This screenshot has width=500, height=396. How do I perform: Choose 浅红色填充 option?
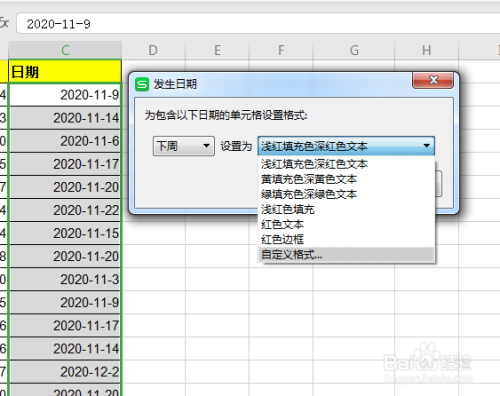pos(346,209)
